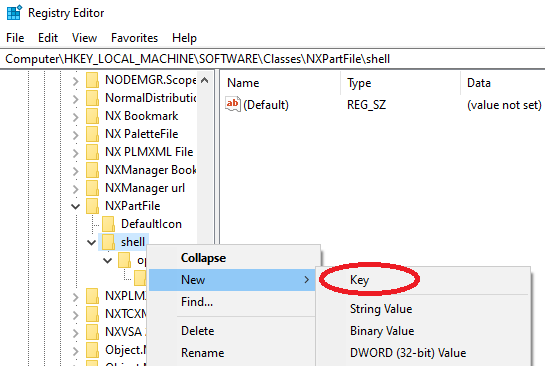Click the NXManager url folder icon
The image size is (545, 366).
pyautogui.click(x=92, y=188)
